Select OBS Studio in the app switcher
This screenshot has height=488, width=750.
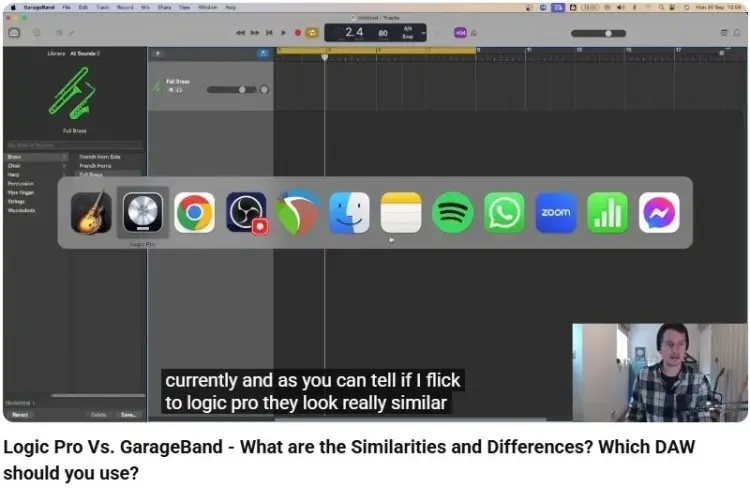246,212
